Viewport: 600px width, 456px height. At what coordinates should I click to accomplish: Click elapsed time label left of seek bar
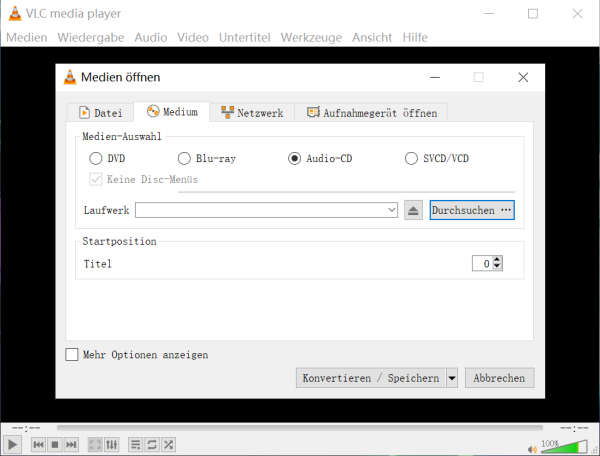[x=26, y=428]
